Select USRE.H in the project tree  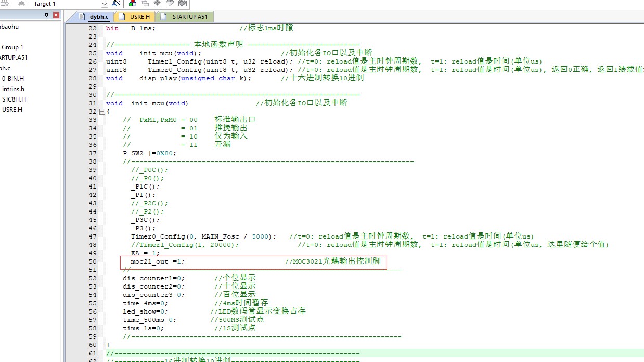coord(12,110)
